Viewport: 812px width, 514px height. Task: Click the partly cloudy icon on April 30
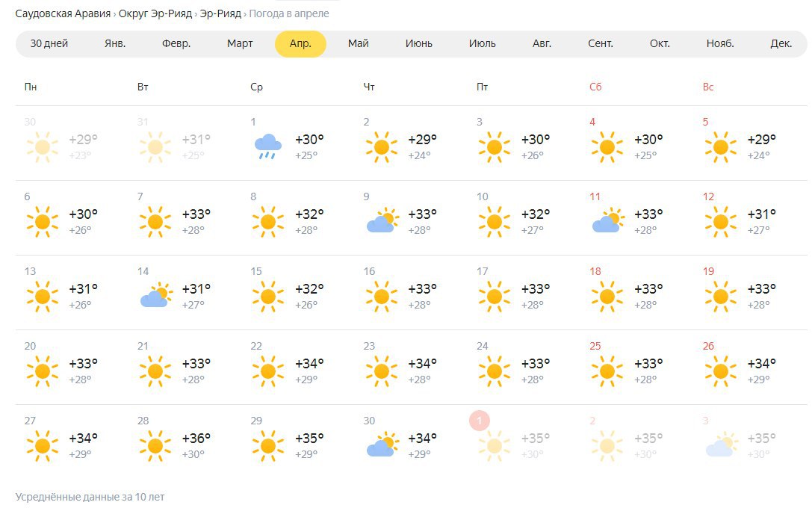coord(382,445)
